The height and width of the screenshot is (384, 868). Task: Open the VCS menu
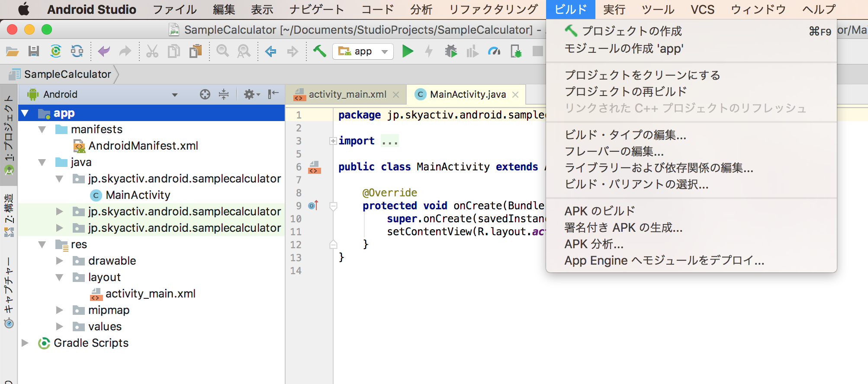[x=702, y=10]
